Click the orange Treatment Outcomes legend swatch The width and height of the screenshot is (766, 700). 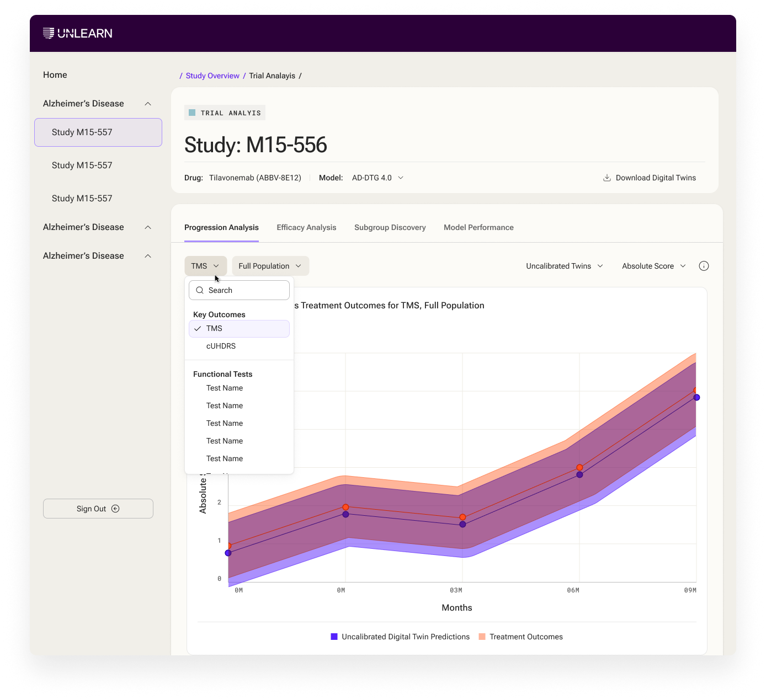coord(482,637)
